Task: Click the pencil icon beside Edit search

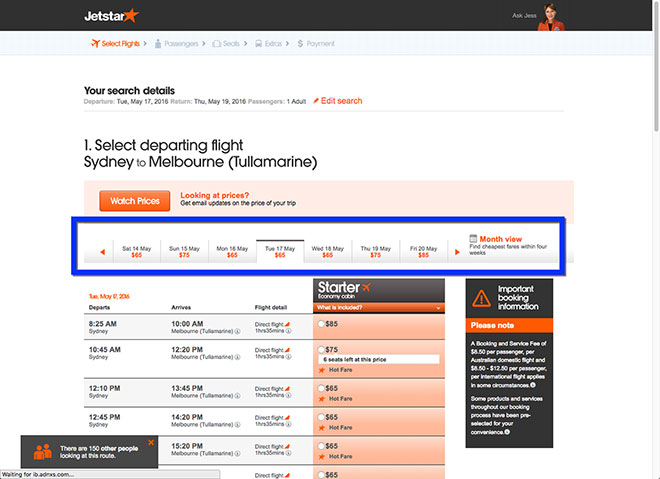Action: tap(316, 101)
